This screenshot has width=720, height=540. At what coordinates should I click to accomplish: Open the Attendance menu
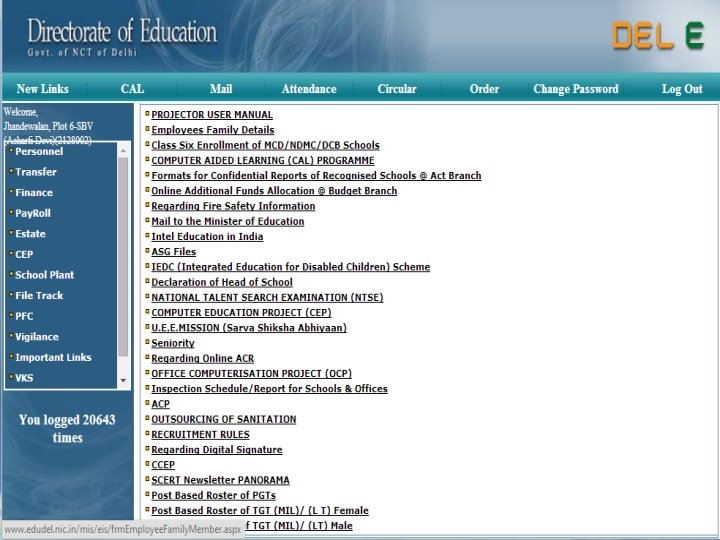pos(309,89)
